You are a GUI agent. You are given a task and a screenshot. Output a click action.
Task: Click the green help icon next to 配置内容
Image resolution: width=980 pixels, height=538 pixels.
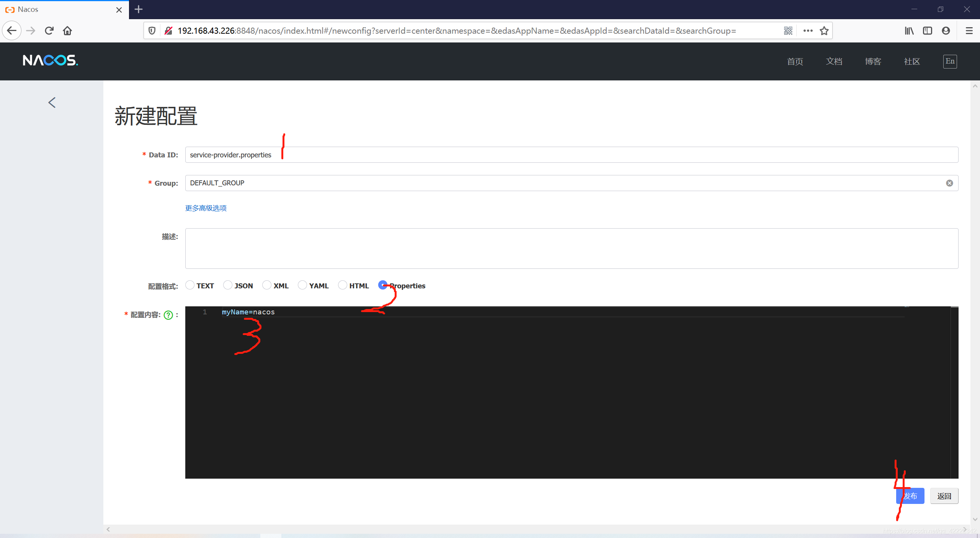pyautogui.click(x=168, y=315)
